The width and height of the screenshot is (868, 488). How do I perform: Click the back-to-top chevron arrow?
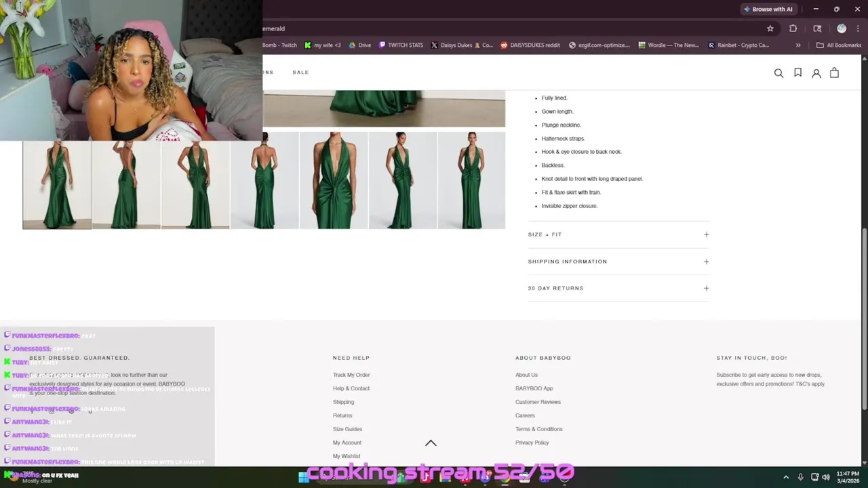click(x=431, y=443)
